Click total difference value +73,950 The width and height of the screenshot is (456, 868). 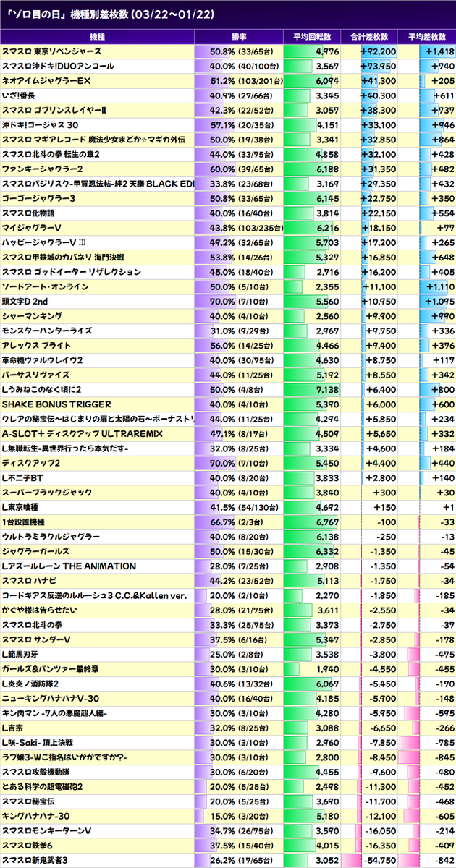pyautogui.click(x=379, y=66)
